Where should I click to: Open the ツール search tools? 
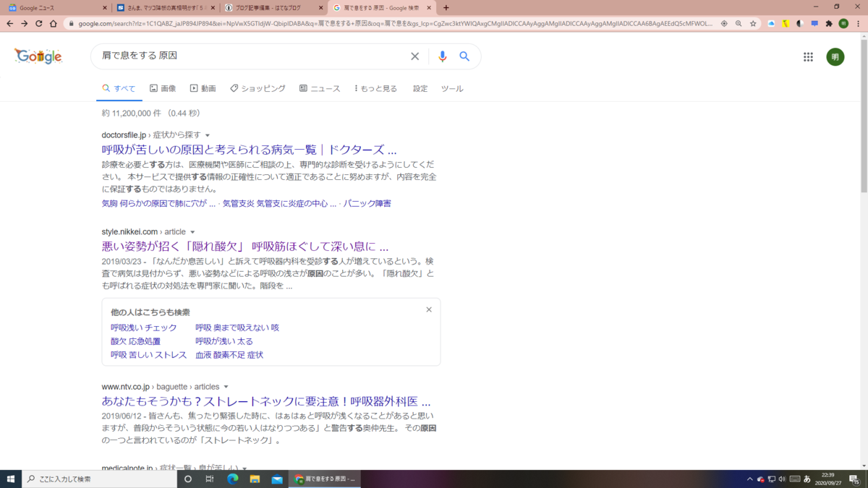(x=452, y=88)
